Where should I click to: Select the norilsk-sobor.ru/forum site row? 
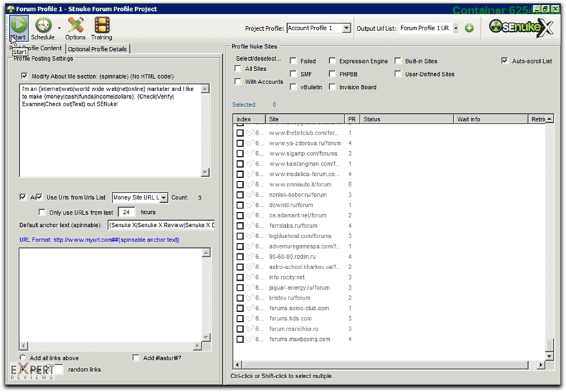(x=389, y=195)
